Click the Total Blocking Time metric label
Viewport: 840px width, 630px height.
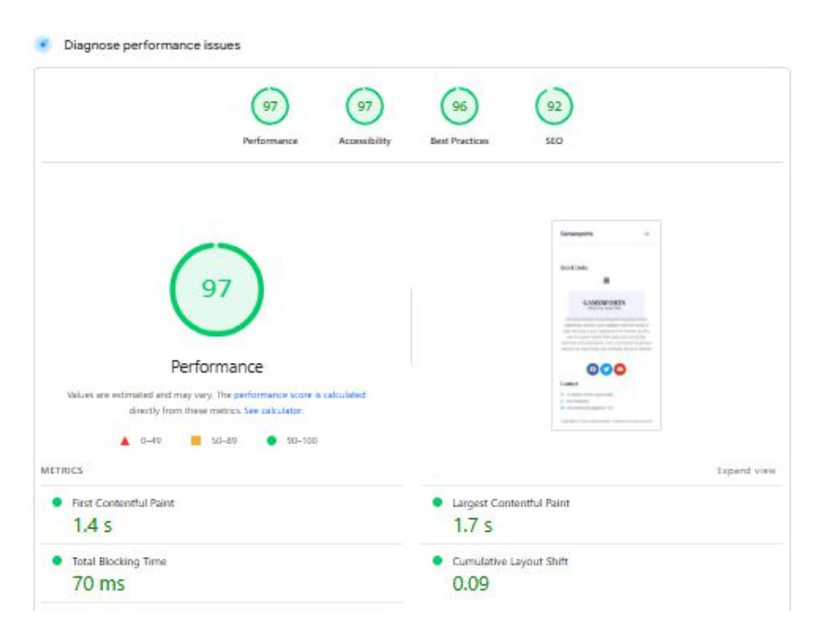point(119,561)
